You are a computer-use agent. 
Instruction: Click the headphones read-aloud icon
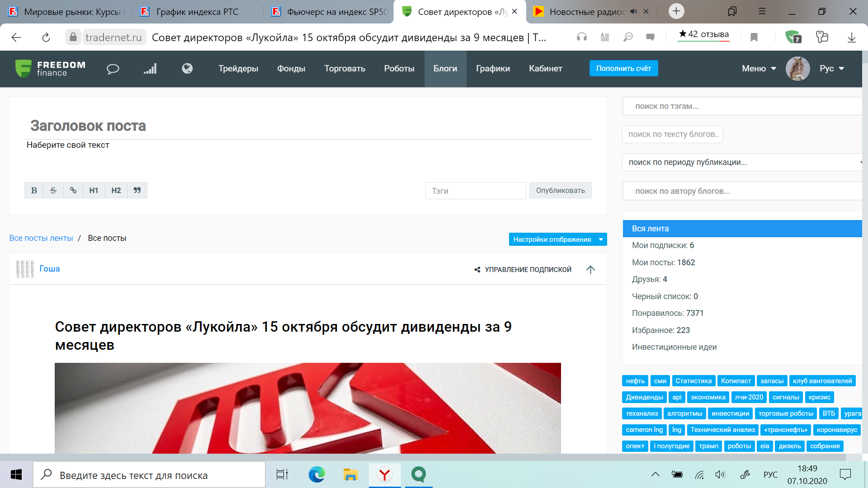click(582, 37)
